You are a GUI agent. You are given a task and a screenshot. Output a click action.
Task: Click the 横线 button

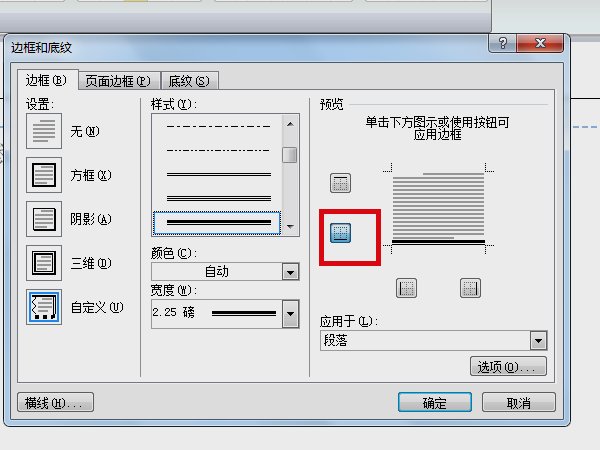click(x=55, y=403)
